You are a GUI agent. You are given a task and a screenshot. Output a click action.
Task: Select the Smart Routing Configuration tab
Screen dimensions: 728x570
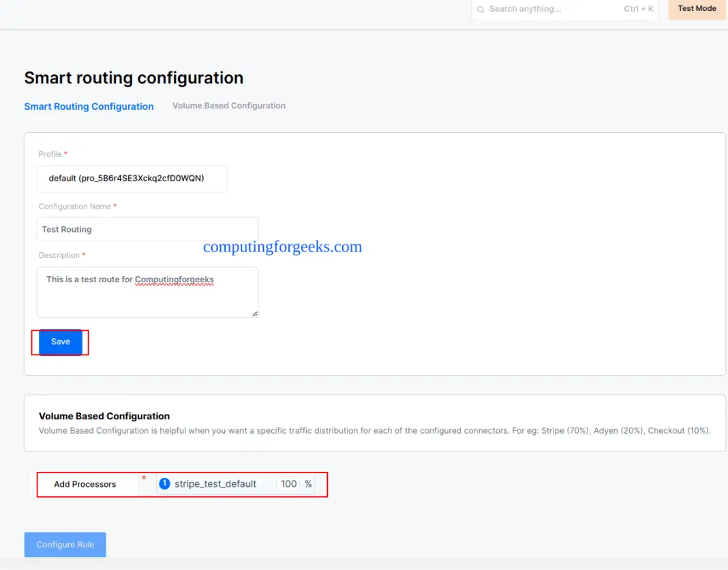point(89,106)
